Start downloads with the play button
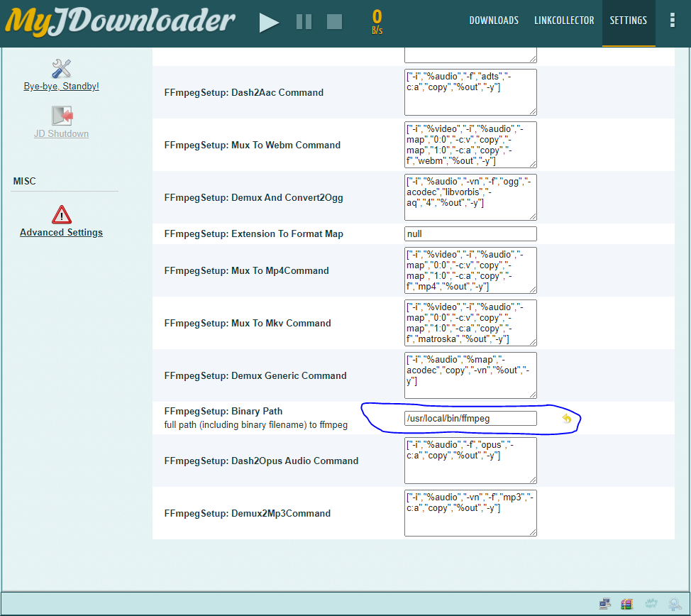 click(269, 23)
